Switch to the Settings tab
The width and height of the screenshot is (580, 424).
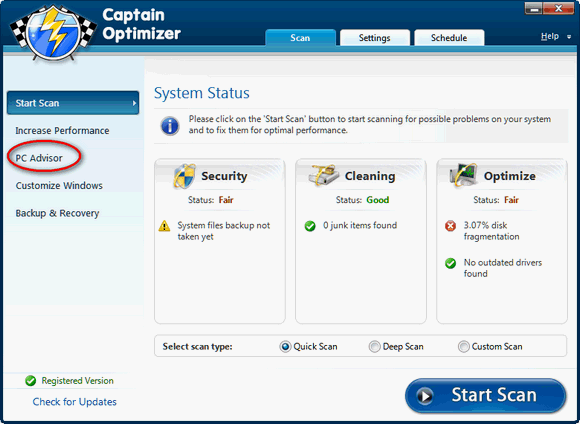[375, 38]
